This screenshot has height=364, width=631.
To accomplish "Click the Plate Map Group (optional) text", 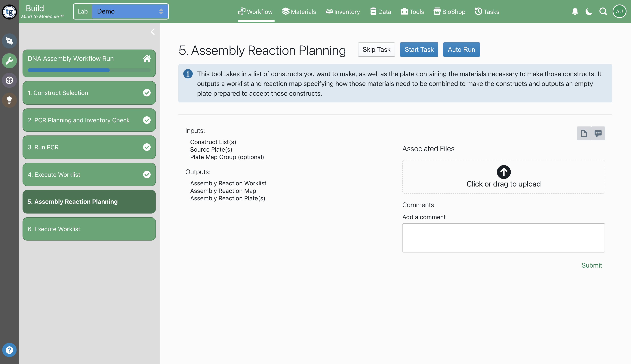I will pyautogui.click(x=227, y=157).
